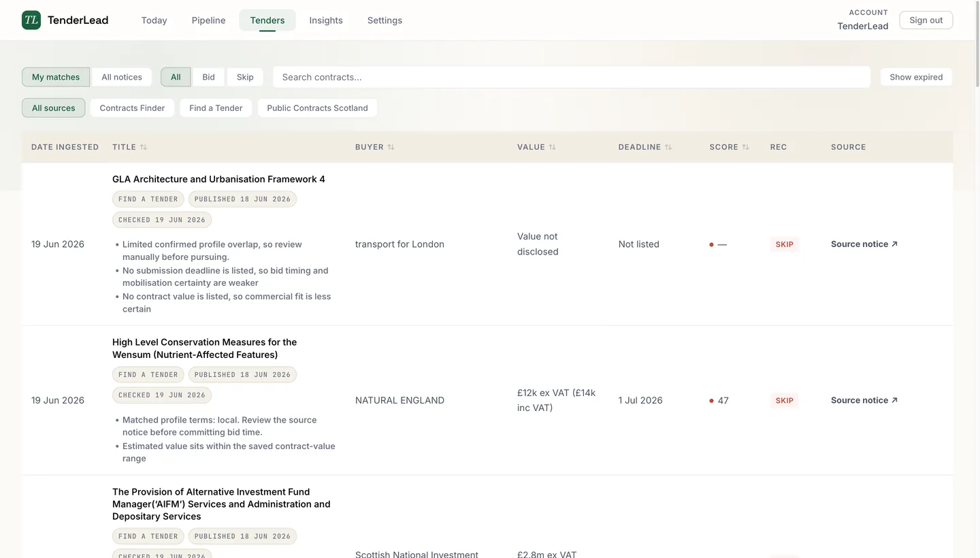980x558 pixels.
Task: Select the All sources filter
Action: [54, 108]
